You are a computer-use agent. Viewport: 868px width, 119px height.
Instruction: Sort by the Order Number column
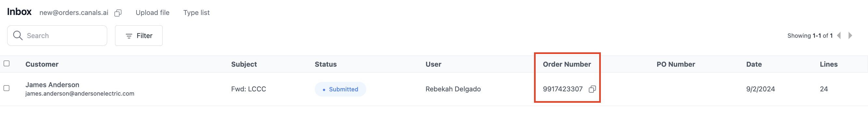pyautogui.click(x=567, y=64)
